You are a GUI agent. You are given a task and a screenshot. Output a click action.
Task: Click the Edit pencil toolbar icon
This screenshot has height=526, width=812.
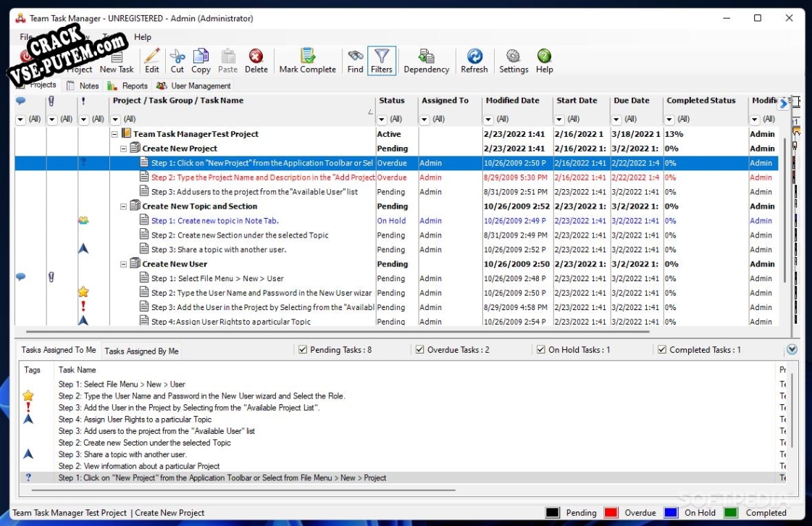click(x=151, y=57)
